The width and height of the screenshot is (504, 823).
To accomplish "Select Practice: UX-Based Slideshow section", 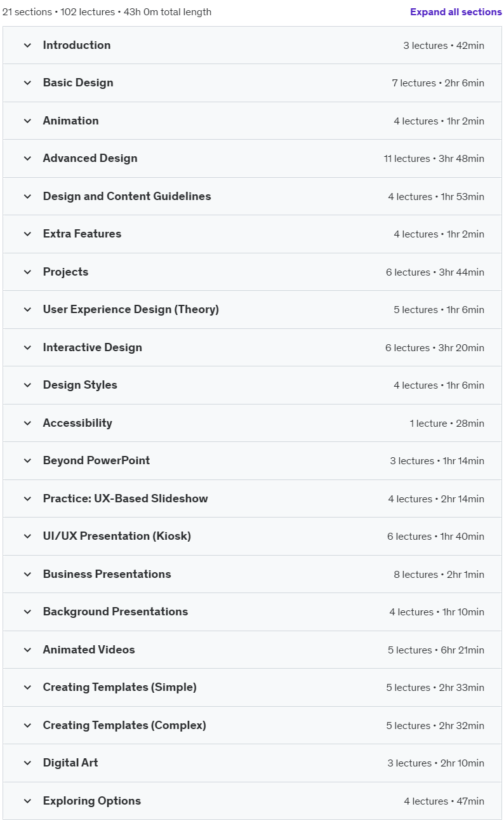I will point(252,498).
